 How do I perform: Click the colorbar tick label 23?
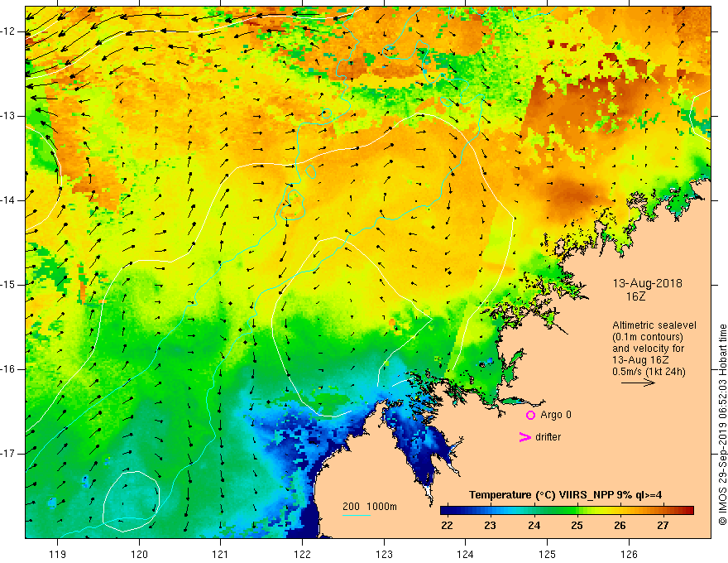point(491,526)
